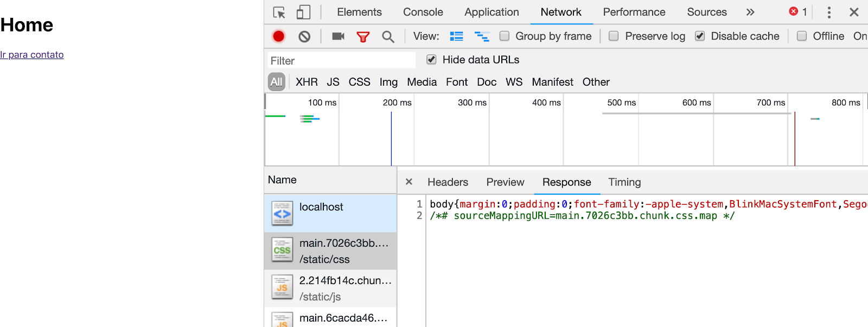Screen dimensions: 868x327
Task: Filter requests by Other
Action: point(596,82)
